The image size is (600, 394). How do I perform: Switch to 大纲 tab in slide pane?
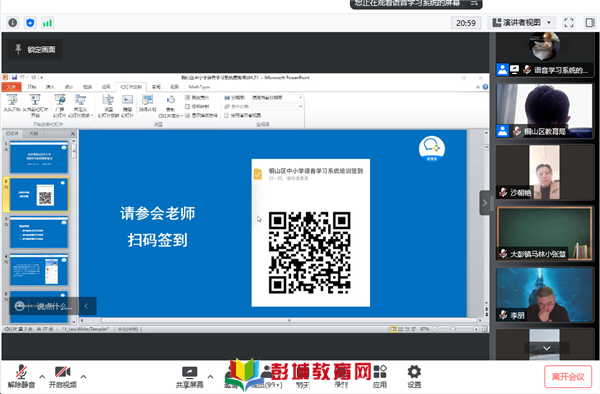click(x=34, y=134)
